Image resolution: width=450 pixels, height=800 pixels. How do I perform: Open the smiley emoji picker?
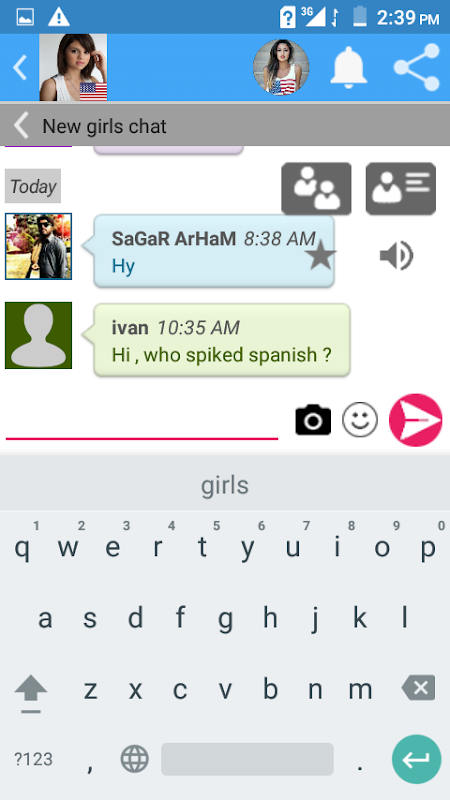(360, 420)
